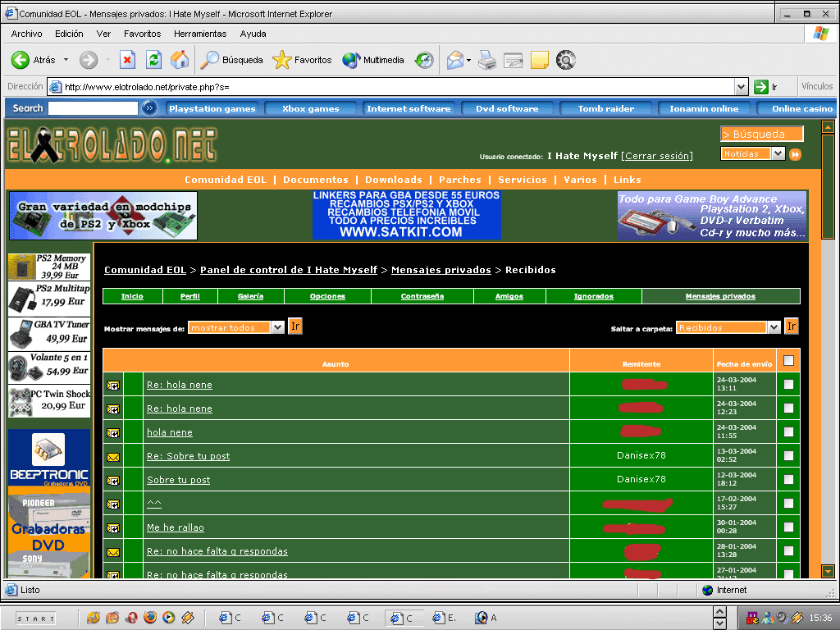Open the Atrás back history dropdown arrow
This screenshot has height=630, width=840.
pyautogui.click(x=66, y=60)
